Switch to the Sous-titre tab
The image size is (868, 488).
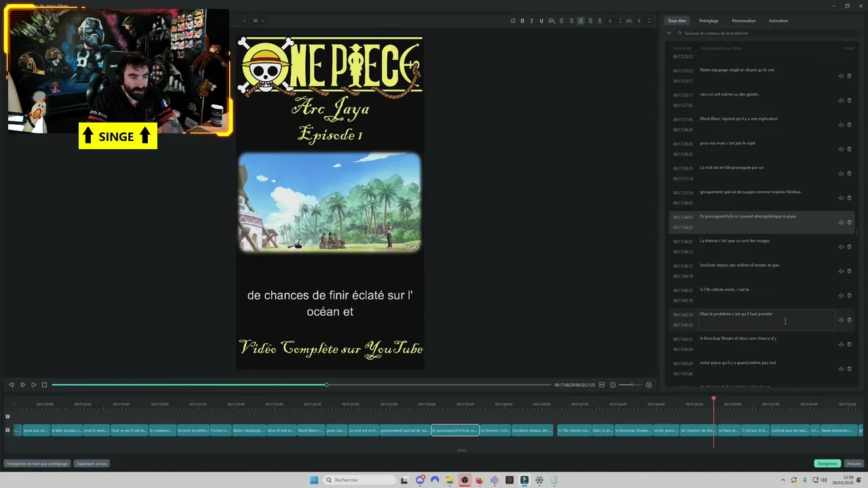coord(677,21)
